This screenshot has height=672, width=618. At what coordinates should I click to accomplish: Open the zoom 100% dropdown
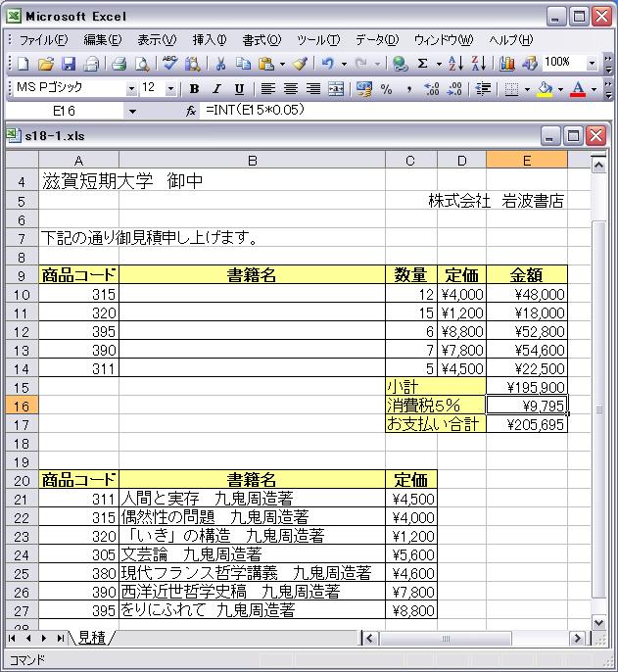pos(592,64)
